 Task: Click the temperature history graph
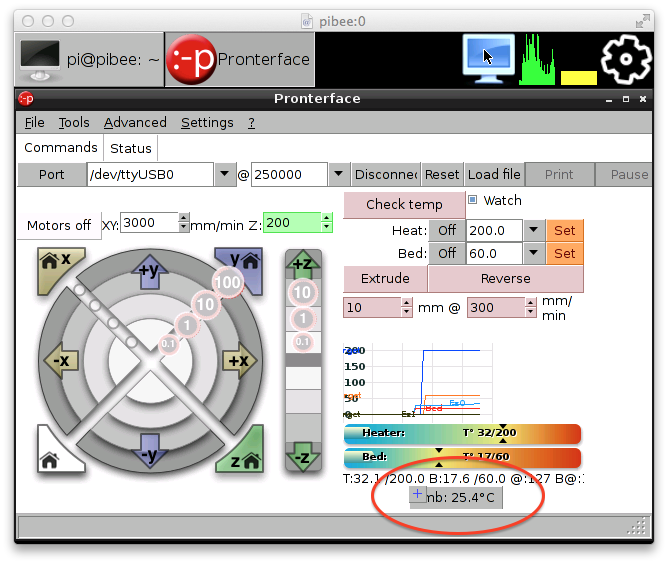point(418,381)
